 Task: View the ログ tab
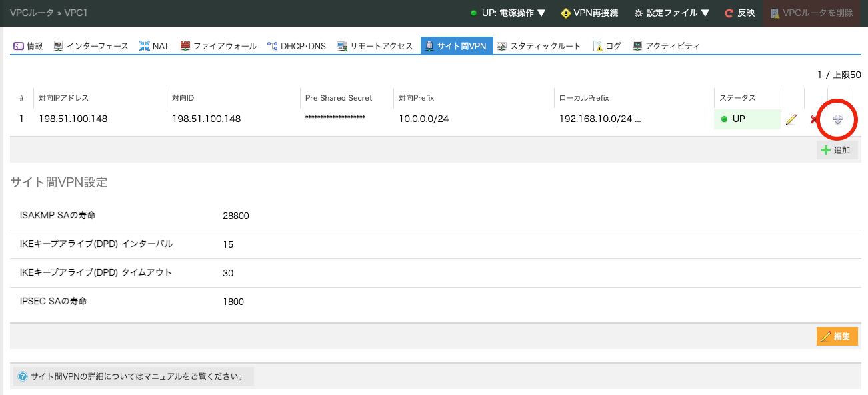[607, 46]
